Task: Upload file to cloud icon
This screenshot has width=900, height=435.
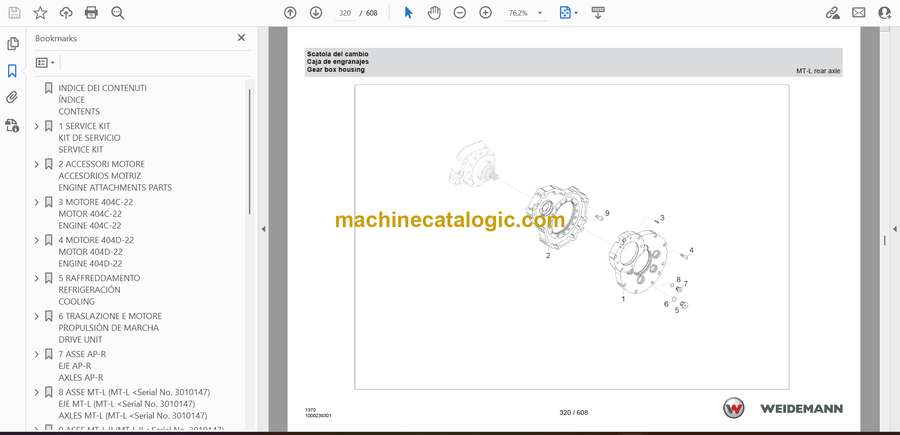Action: point(66,13)
